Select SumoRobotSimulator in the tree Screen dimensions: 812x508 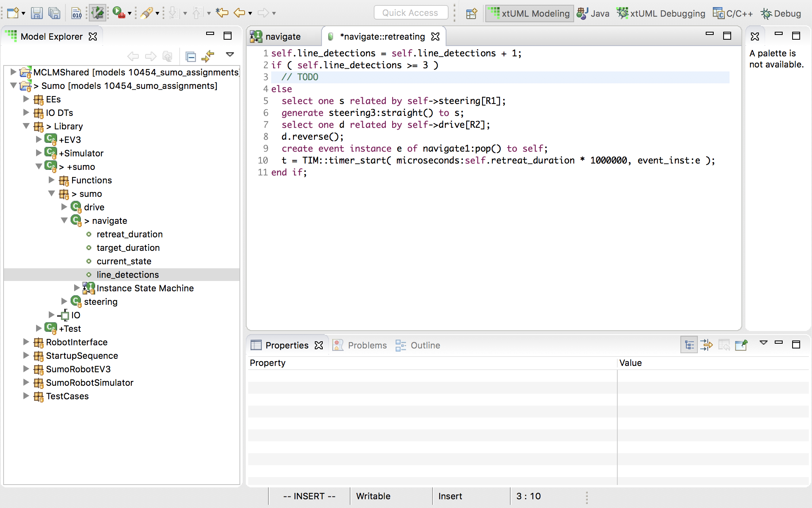point(90,383)
